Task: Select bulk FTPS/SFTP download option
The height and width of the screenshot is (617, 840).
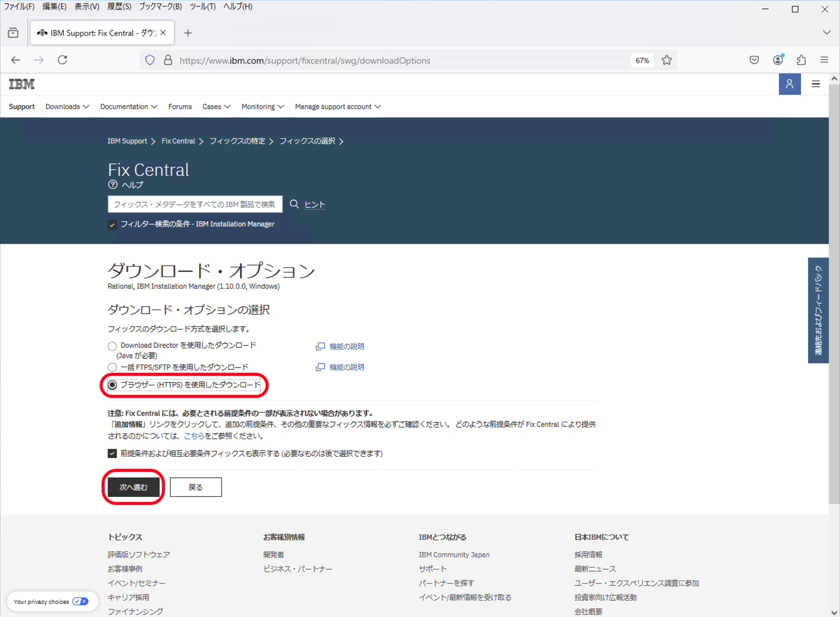Action: (x=112, y=367)
